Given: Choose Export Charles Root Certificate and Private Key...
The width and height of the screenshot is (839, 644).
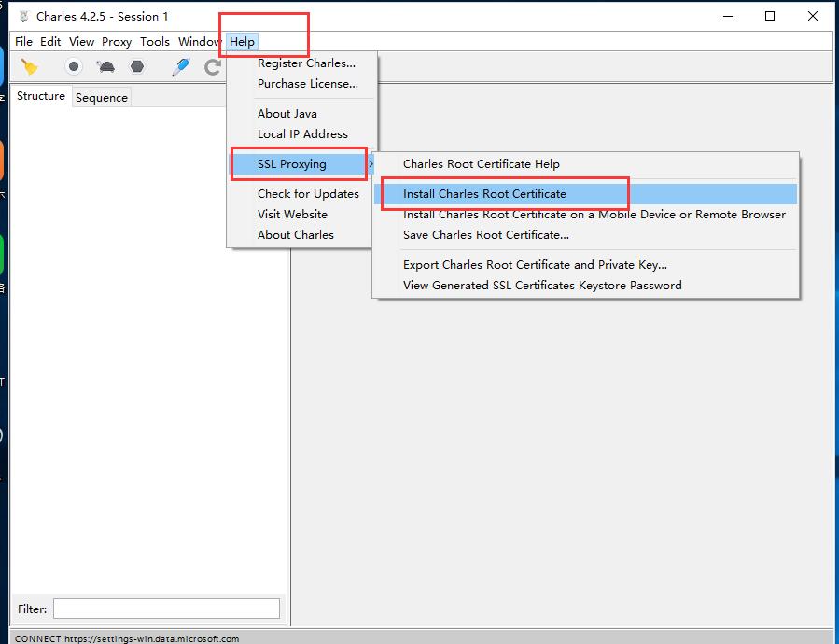Looking at the screenshot, I should 585,264.
